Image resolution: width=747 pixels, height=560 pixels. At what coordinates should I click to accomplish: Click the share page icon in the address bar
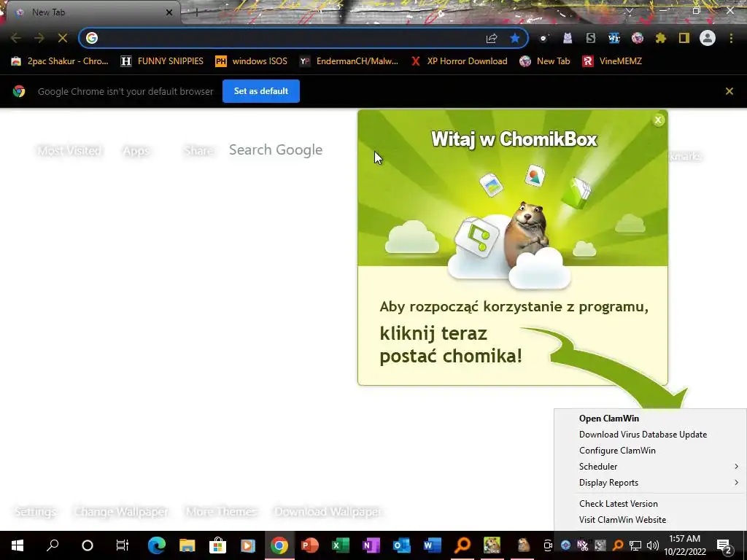click(x=492, y=38)
